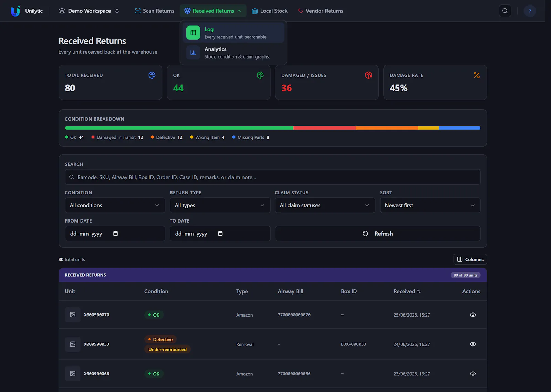Select the Log menu entry
The image size is (551, 392).
click(233, 33)
